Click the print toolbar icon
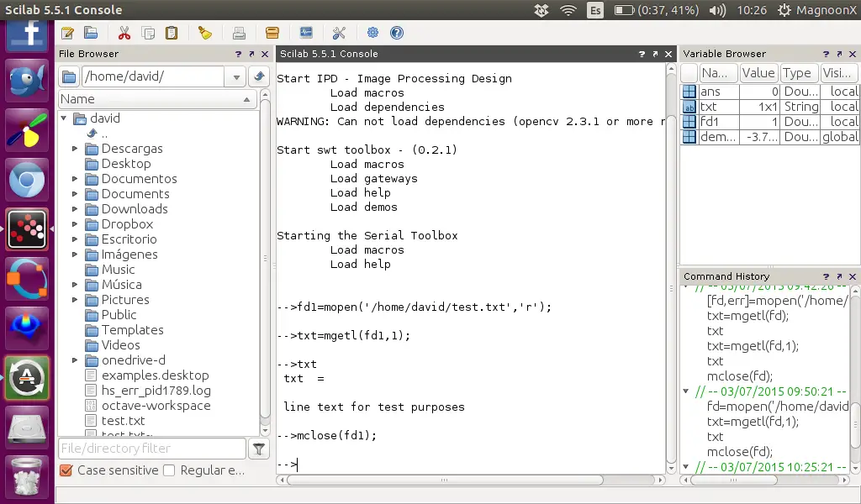 [x=239, y=33]
